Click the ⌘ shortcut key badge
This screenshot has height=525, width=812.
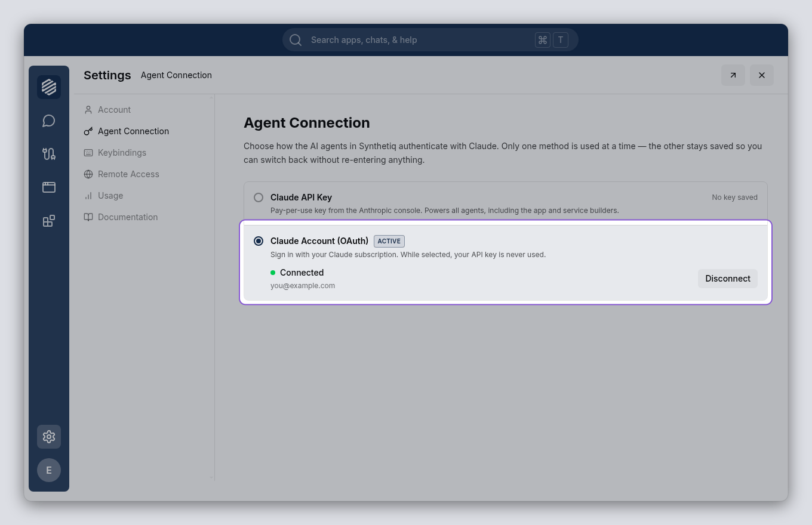point(543,40)
